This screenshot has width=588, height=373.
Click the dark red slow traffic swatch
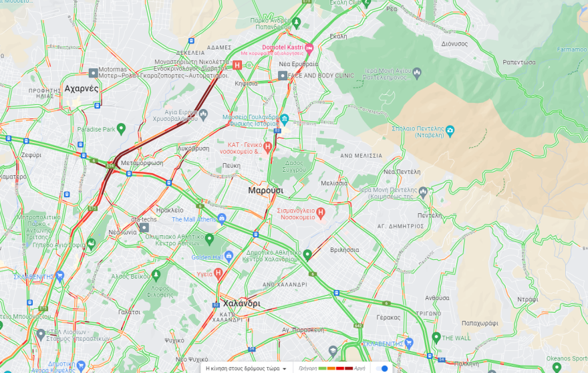(x=349, y=368)
